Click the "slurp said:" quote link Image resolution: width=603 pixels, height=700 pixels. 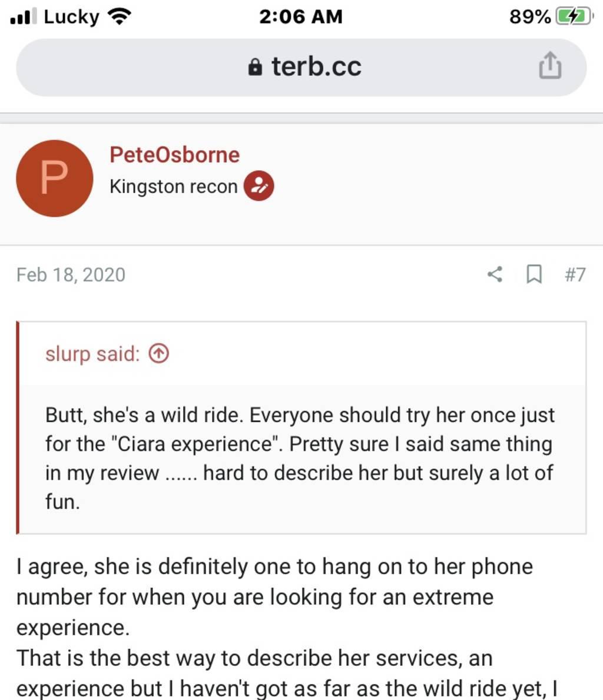[x=92, y=354]
